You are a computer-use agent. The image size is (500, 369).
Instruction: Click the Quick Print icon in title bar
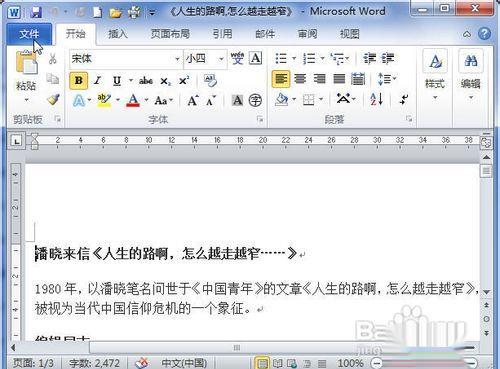point(134,13)
